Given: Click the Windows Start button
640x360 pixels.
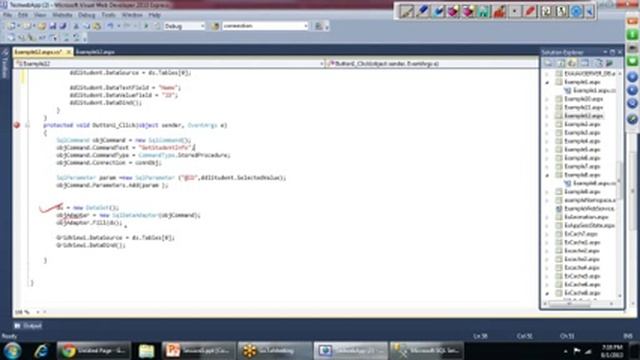Looking at the screenshot, I should coord(12,351).
